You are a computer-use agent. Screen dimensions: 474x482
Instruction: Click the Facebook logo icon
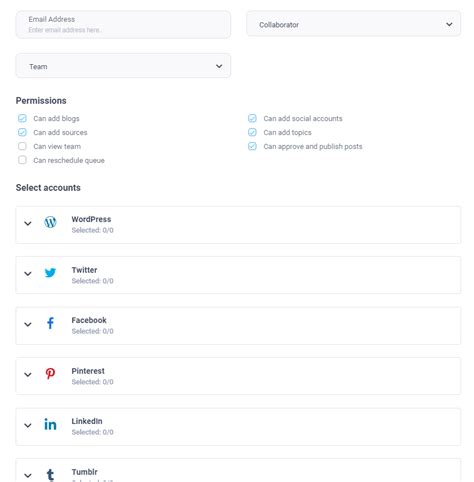[50, 323]
